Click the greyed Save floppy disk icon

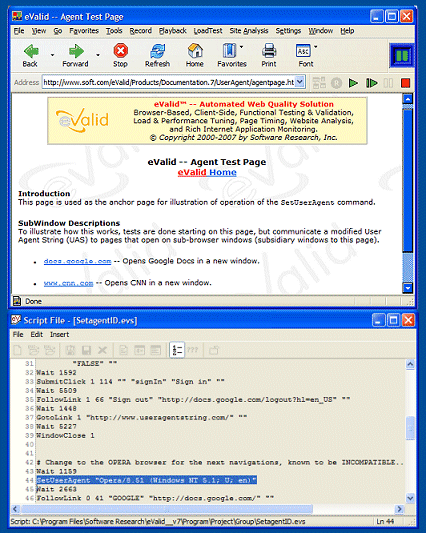86,350
